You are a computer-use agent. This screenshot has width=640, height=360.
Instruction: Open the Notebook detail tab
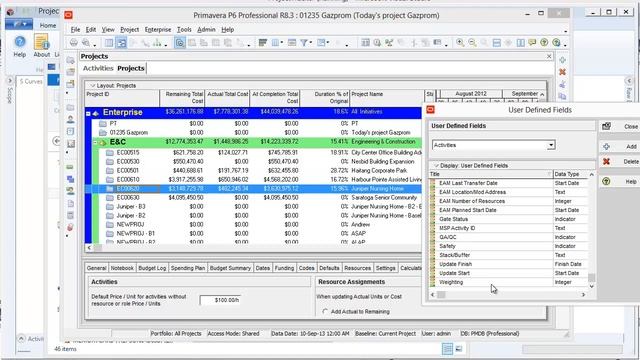point(122,268)
